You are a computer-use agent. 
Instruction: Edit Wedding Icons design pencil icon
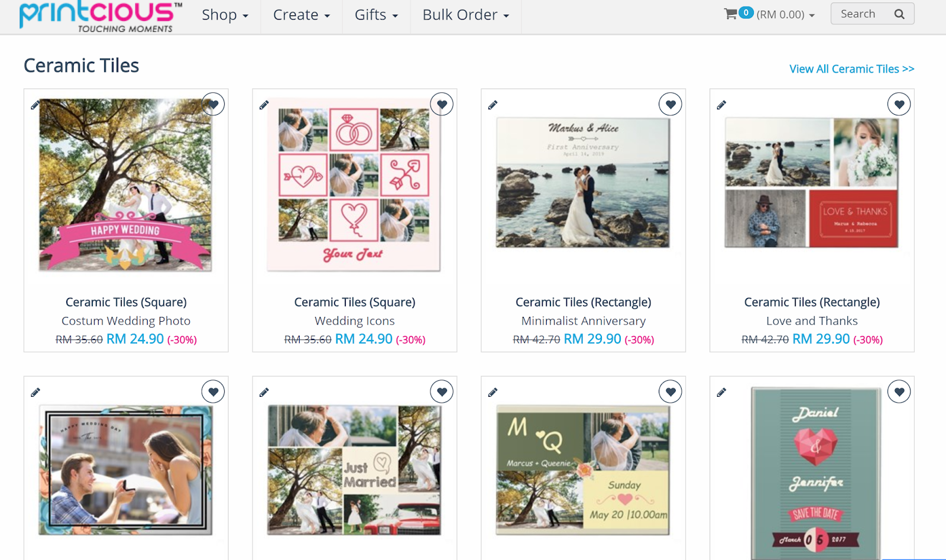tap(264, 105)
